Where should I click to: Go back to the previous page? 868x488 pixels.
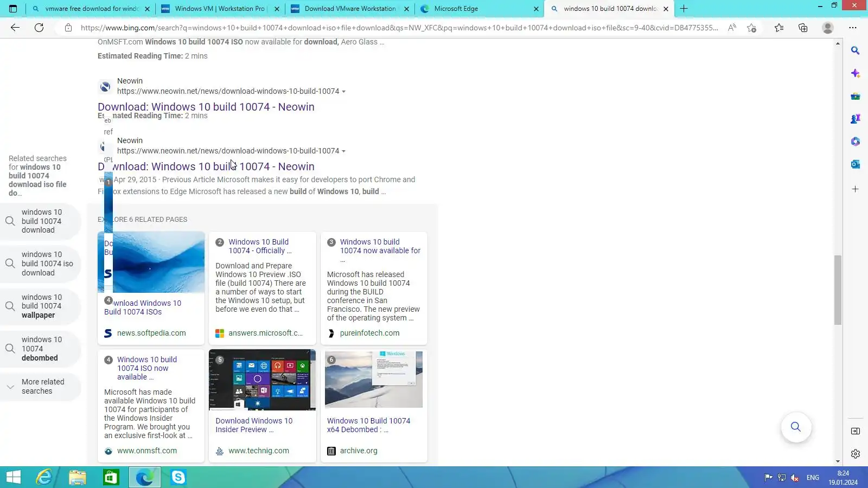[15, 28]
